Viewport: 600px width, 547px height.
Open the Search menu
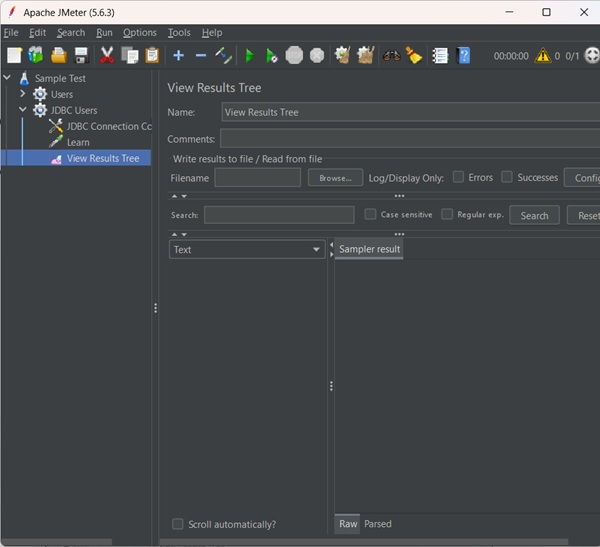pyautogui.click(x=71, y=33)
